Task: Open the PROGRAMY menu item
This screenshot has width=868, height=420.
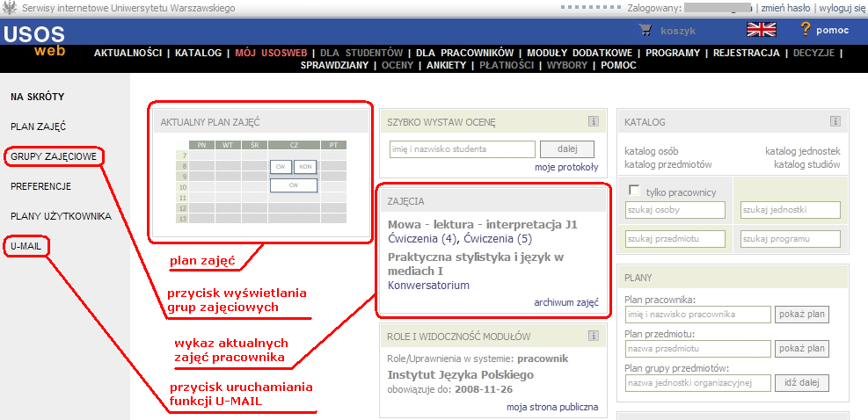Action: pyautogui.click(x=673, y=53)
